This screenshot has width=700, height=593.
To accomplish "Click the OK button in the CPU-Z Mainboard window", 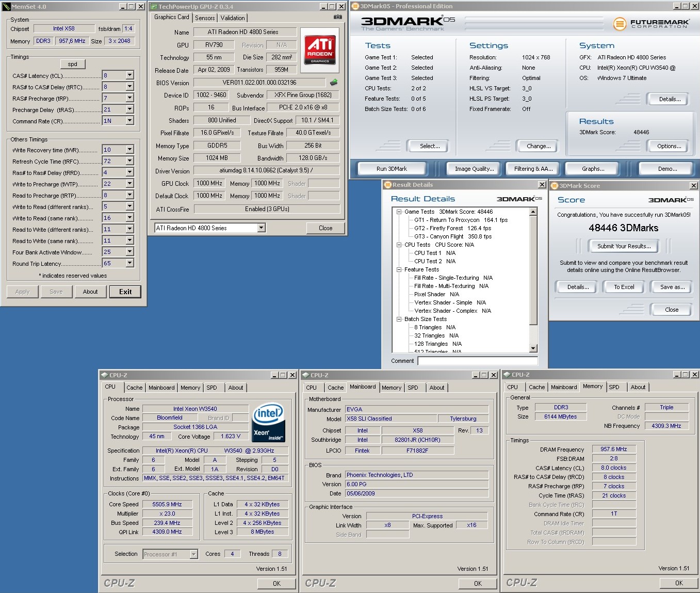I will [478, 583].
